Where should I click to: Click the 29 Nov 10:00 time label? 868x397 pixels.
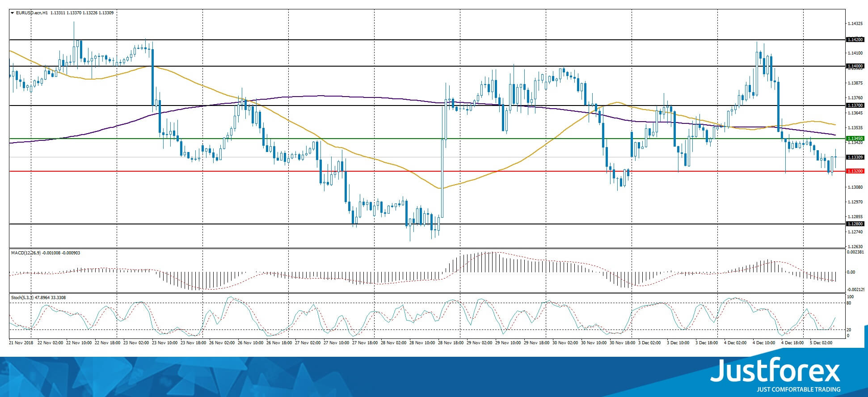(508, 343)
